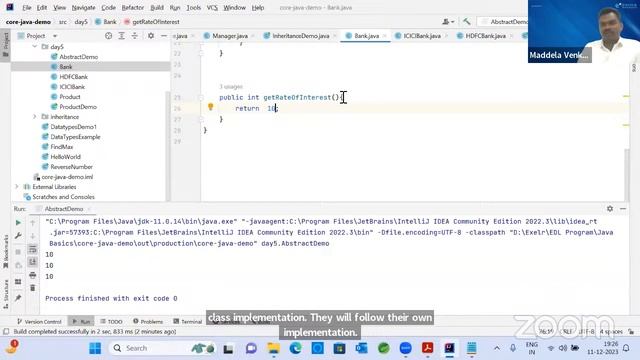Click the Windows Start button
Image resolution: width=640 pixels, height=360 pixels.
point(95,348)
